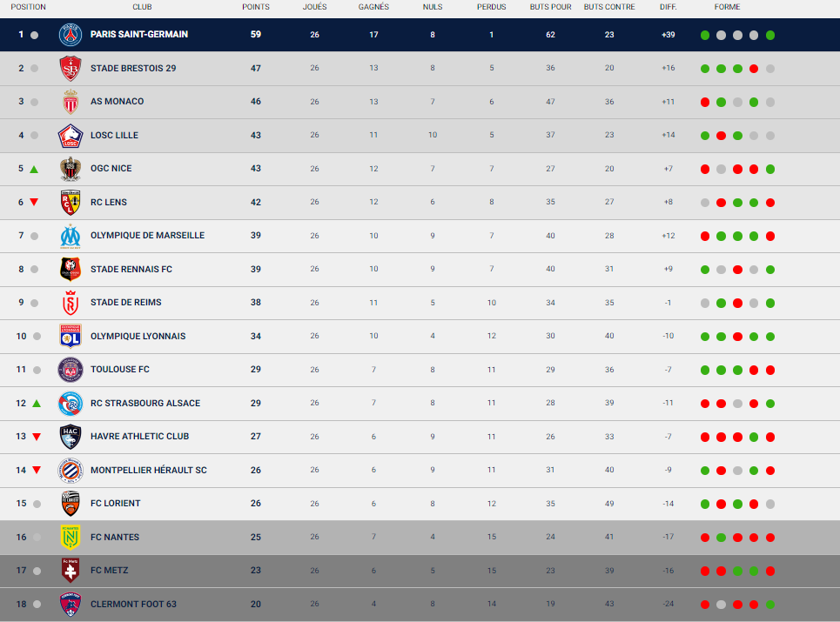Viewport: 840px width, 622px height.
Task: Click the Olympique Lyonnais crest
Action: pyautogui.click(x=71, y=336)
